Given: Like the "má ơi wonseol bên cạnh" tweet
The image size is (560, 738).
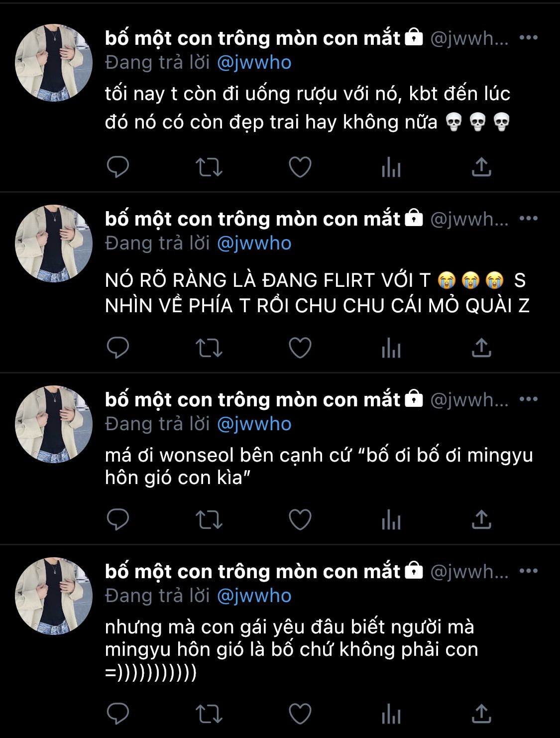Looking at the screenshot, I should (x=300, y=520).
